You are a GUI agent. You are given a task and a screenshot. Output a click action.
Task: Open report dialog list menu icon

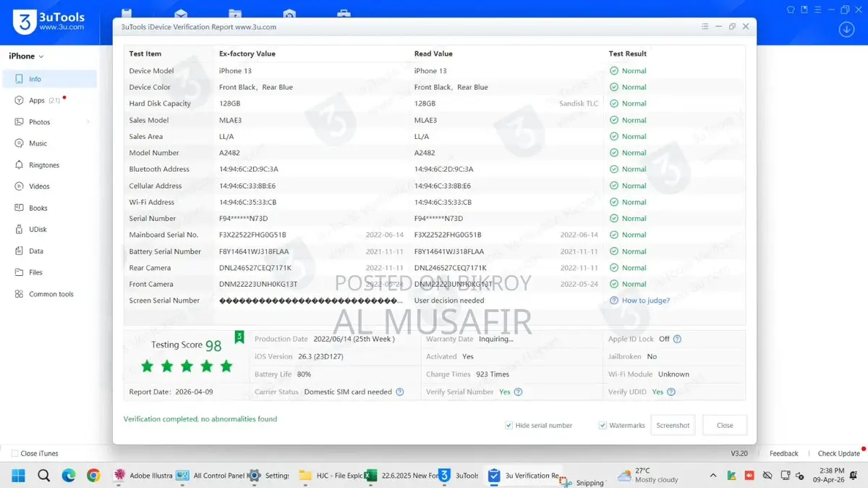pos(705,27)
